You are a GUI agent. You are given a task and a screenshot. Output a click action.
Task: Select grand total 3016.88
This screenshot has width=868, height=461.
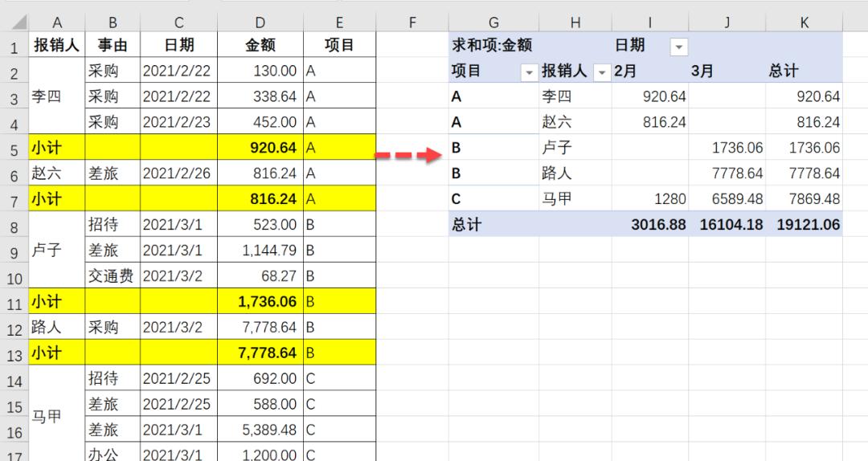point(650,224)
